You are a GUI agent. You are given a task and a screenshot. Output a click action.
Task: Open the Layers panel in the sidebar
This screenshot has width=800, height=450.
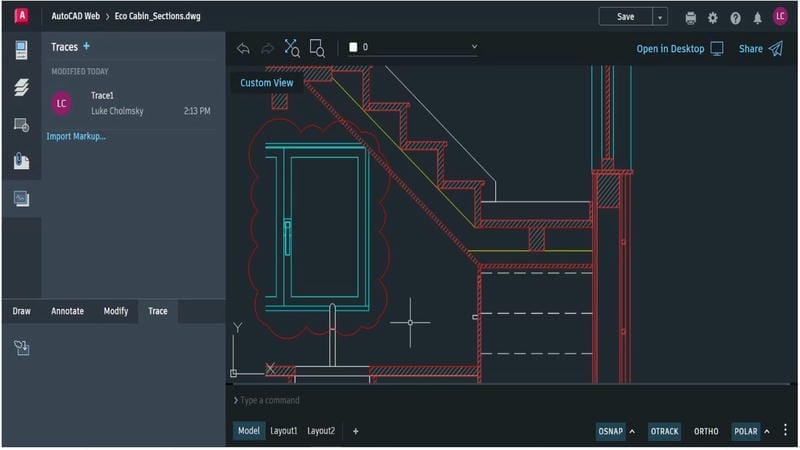[x=21, y=87]
